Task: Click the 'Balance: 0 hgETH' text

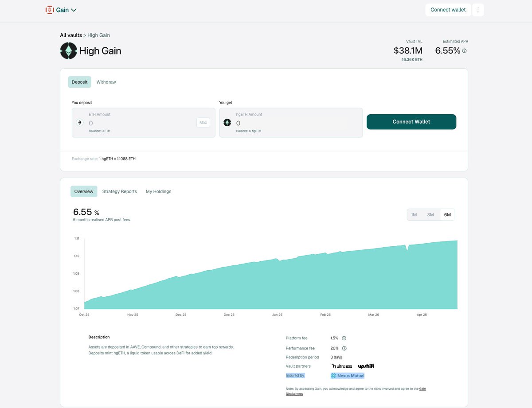Action: point(249,131)
